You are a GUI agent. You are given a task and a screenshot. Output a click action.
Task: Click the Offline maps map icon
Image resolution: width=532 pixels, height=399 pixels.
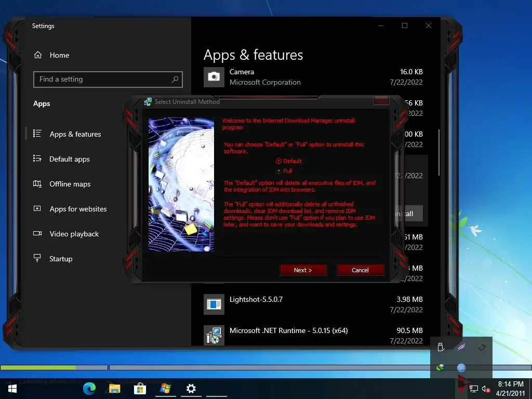pyautogui.click(x=37, y=183)
